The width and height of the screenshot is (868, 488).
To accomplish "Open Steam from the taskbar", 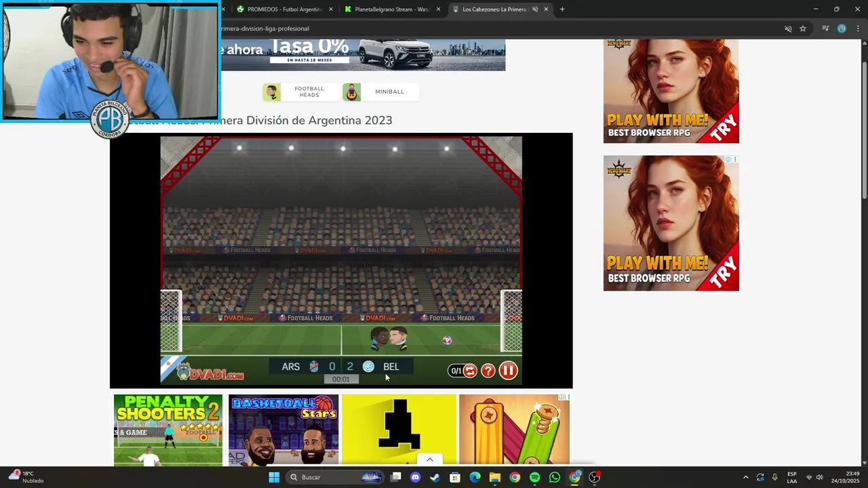I will (x=435, y=477).
